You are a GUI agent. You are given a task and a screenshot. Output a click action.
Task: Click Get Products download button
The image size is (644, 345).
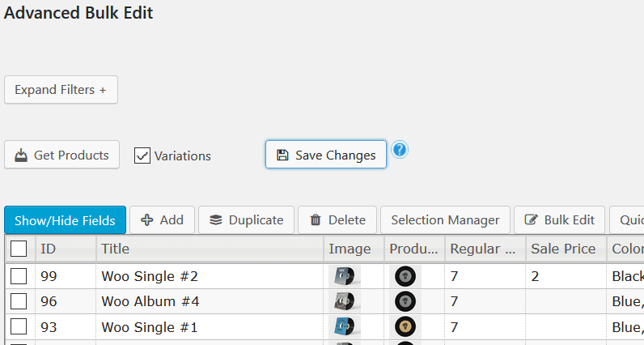(x=61, y=155)
